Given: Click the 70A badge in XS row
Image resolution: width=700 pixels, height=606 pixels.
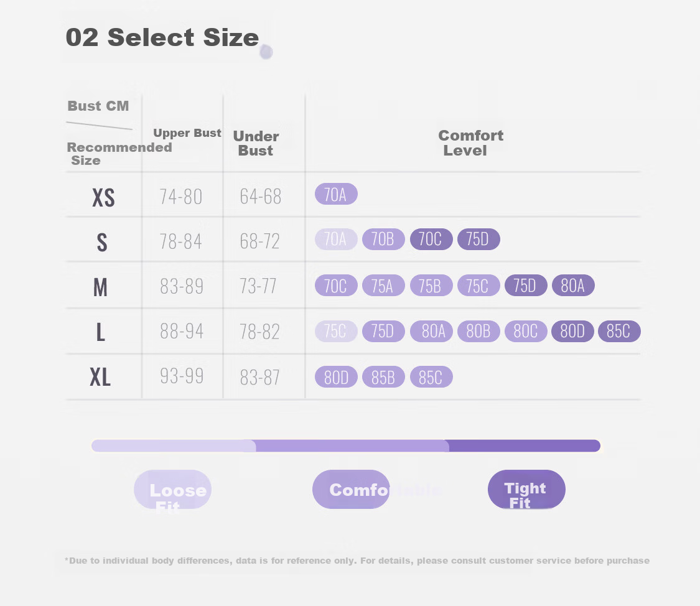Looking at the screenshot, I should click(x=336, y=194).
